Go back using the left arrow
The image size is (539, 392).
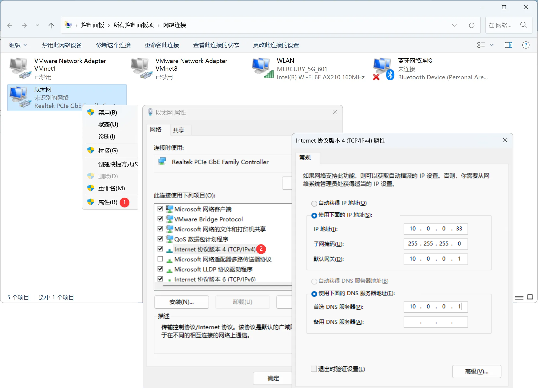10,25
